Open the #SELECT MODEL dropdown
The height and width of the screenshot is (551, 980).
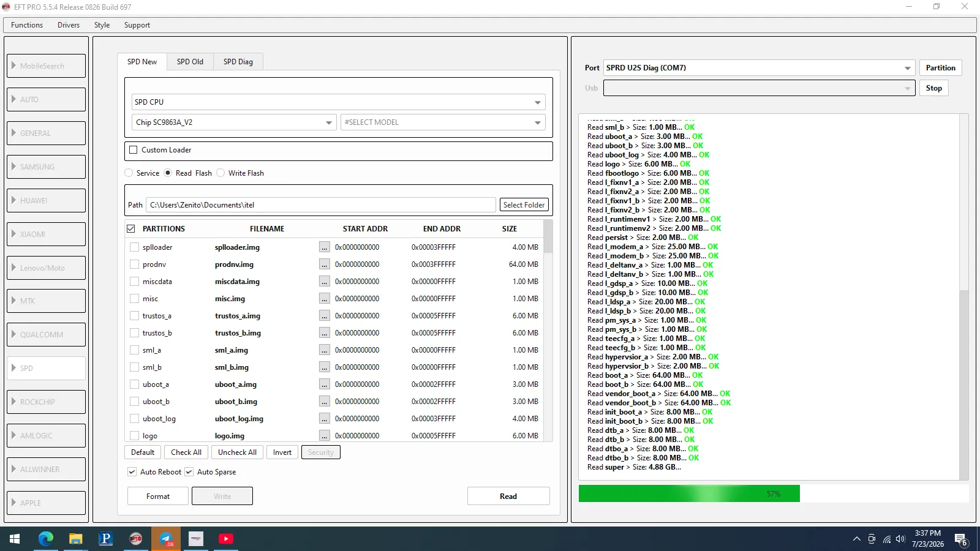pyautogui.click(x=443, y=122)
